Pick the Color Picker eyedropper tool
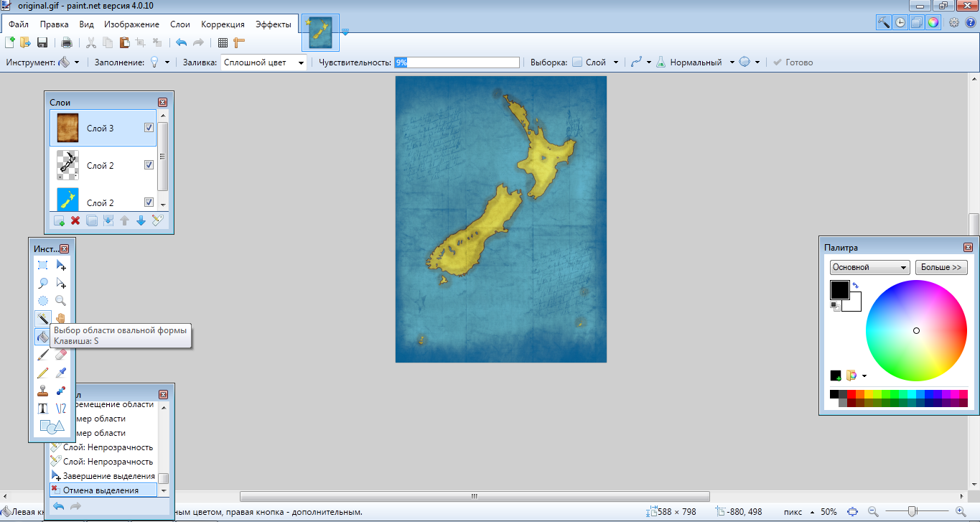 [x=61, y=373]
